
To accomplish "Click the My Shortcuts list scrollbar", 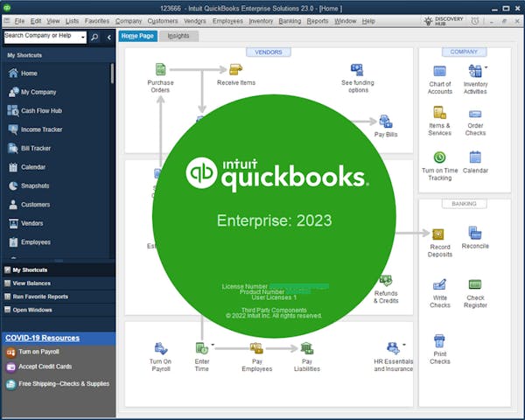I will [112, 74].
